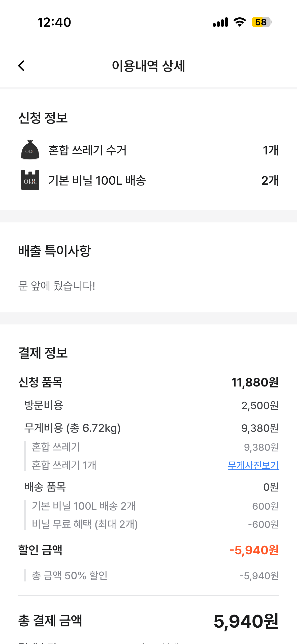Tap the 방문비용 2,500원 amount

pyautogui.click(x=260, y=405)
